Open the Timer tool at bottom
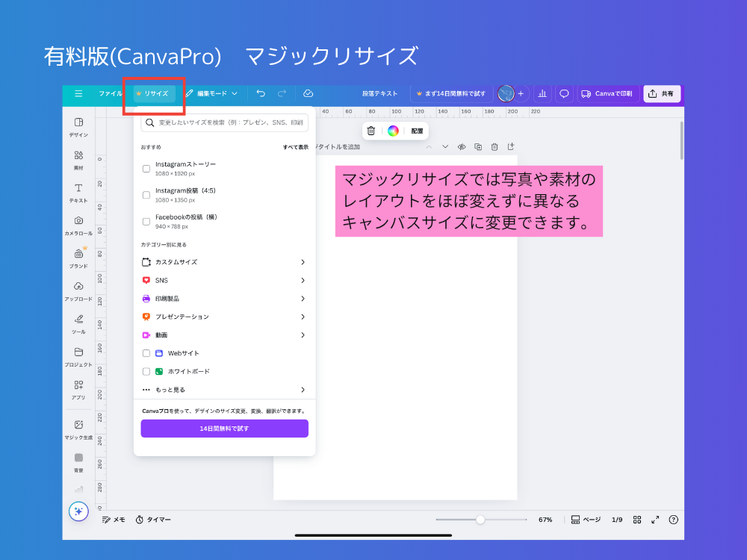The width and height of the screenshot is (747, 560). click(153, 520)
